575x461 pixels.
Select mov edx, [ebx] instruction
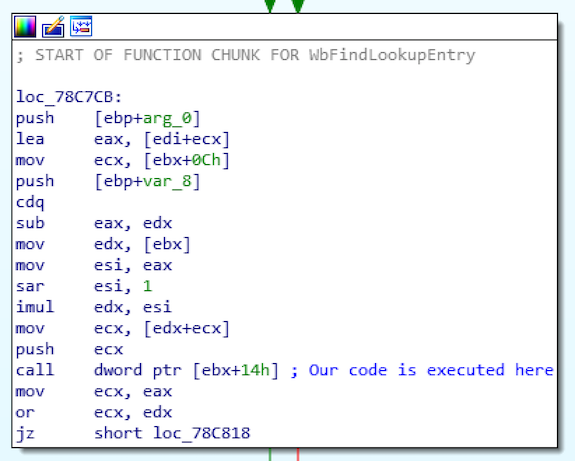[x=103, y=244]
